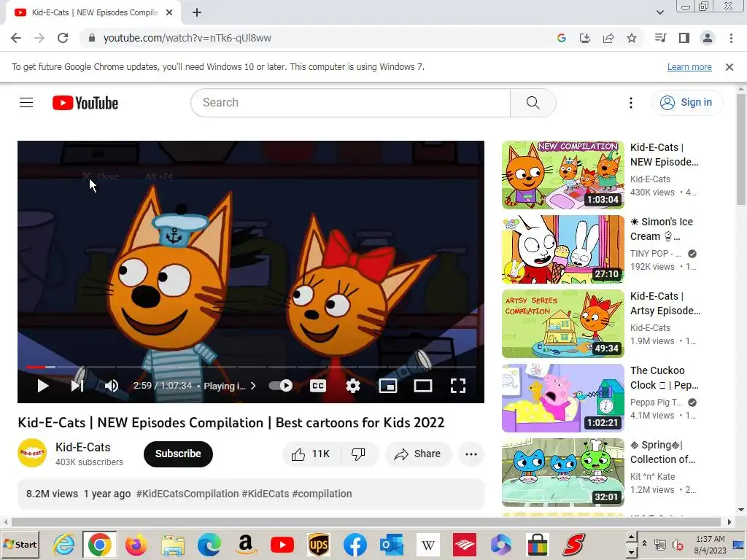Toggle Chrome side panel
This screenshot has width=747, height=560.
[684, 38]
